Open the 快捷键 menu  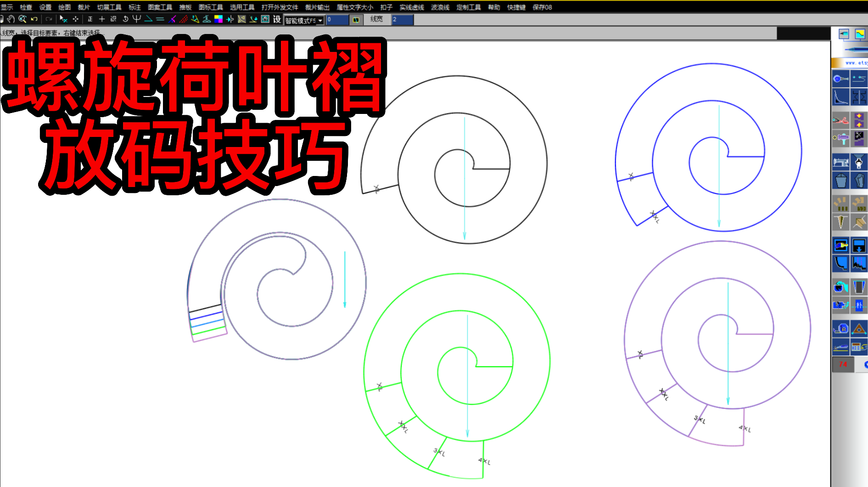(516, 7)
